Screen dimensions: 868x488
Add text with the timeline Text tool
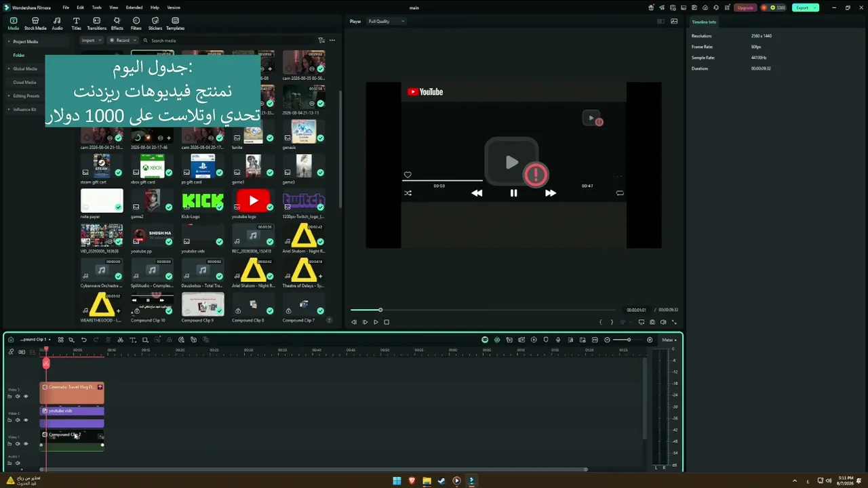pos(132,340)
